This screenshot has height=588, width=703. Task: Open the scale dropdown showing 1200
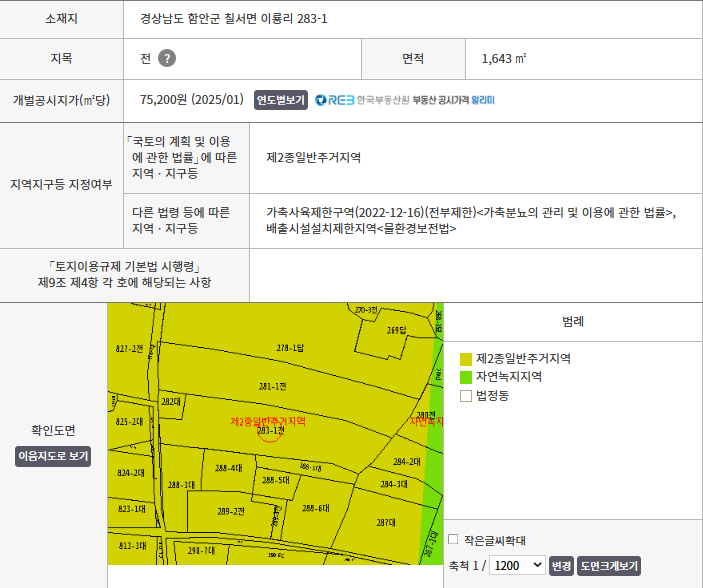pos(517,565)
